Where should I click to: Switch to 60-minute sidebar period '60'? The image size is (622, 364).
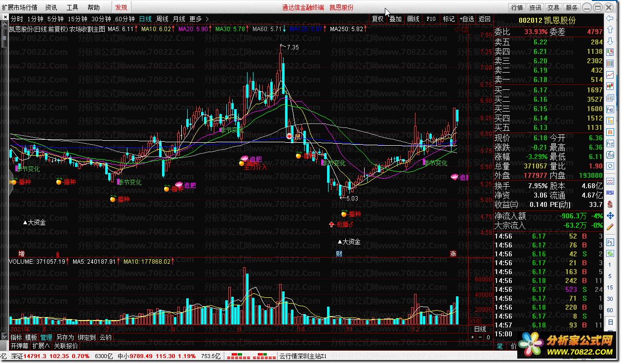click(x=610, y=310)
